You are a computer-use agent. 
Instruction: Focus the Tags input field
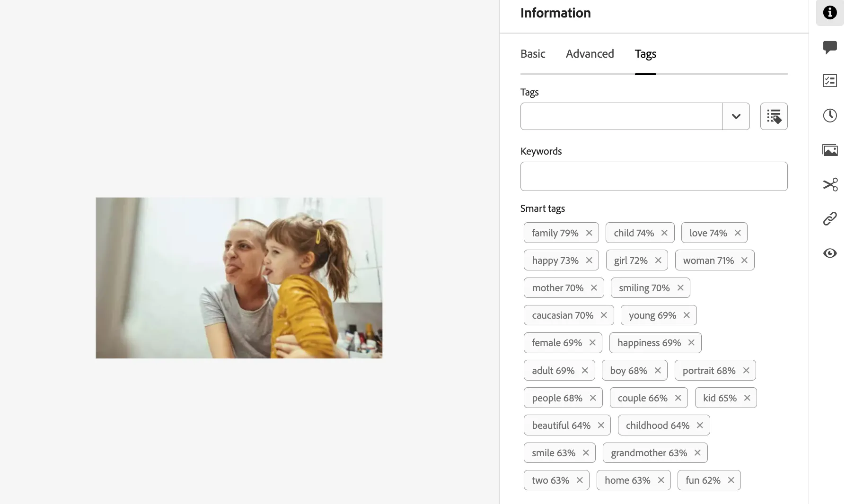(621, 116)
